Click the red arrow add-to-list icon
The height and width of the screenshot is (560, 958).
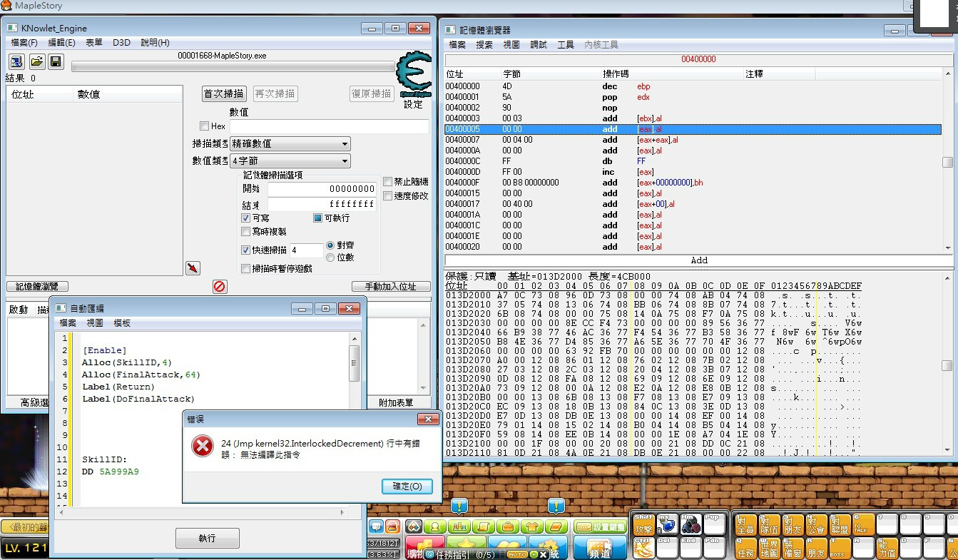193,268
